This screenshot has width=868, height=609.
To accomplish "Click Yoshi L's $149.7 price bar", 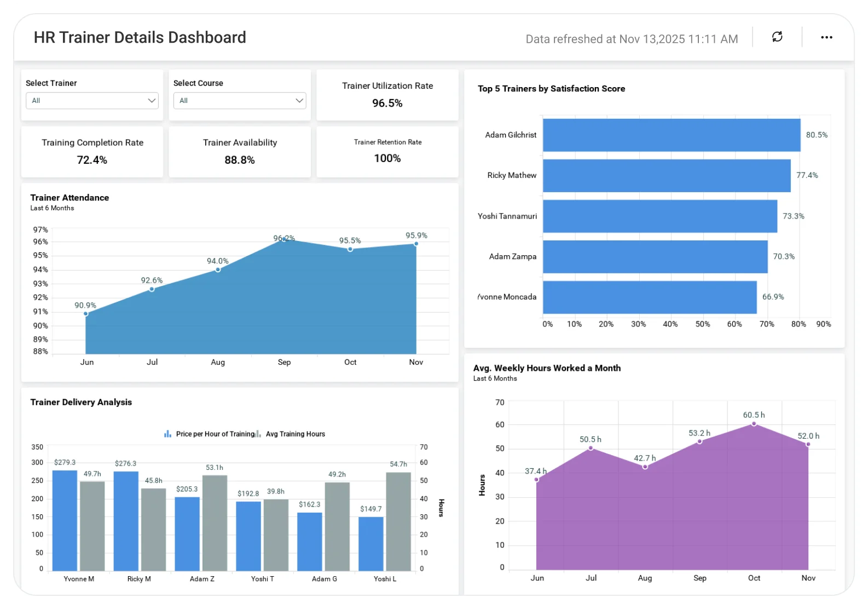I will point(371,544).
